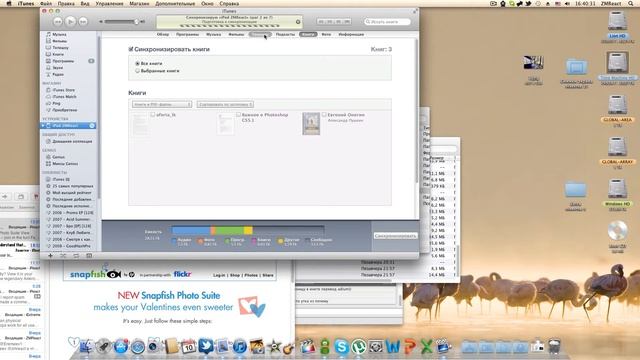Click the Share link on Snapfish page
This screenshot has width=640, height=360.
[268, 275]
